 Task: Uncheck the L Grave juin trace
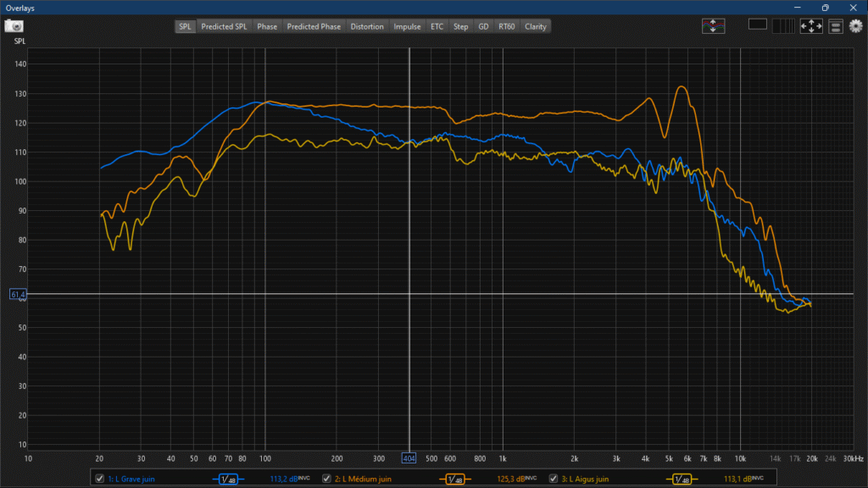tap(100, 479)
